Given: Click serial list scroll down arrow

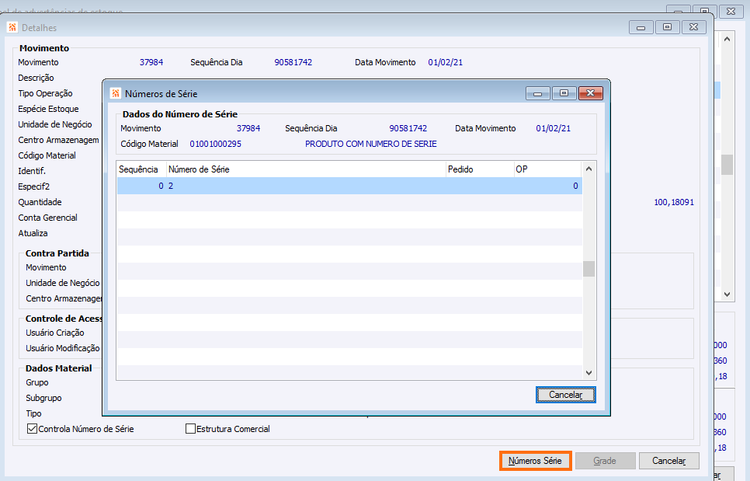Looking at the screenshot, I should point(589,372).
